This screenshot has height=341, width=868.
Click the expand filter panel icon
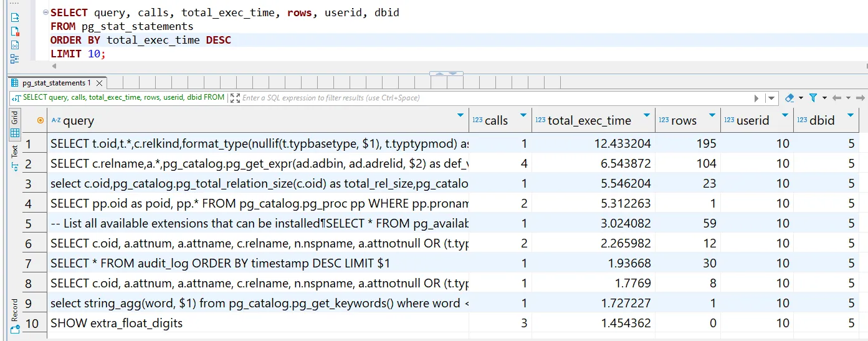[x=234, y=98]
